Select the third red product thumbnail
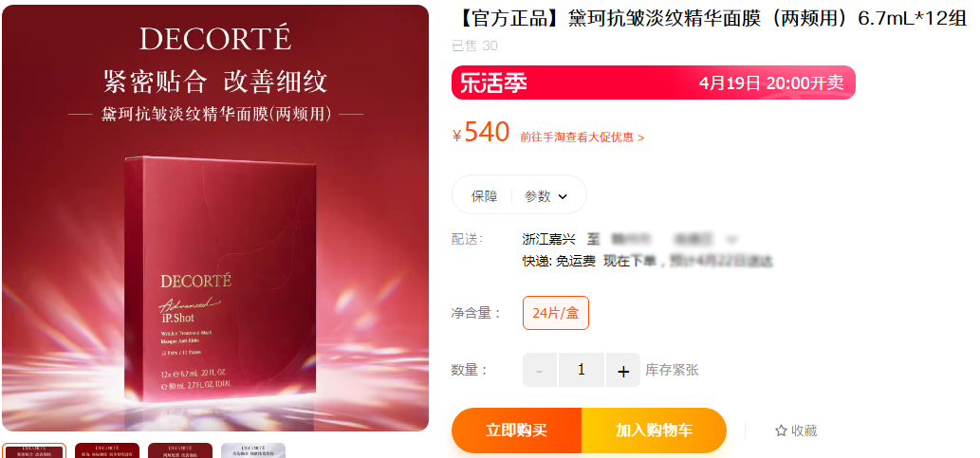Viewport: 980px width, 458px height. [x=180, y=450]
